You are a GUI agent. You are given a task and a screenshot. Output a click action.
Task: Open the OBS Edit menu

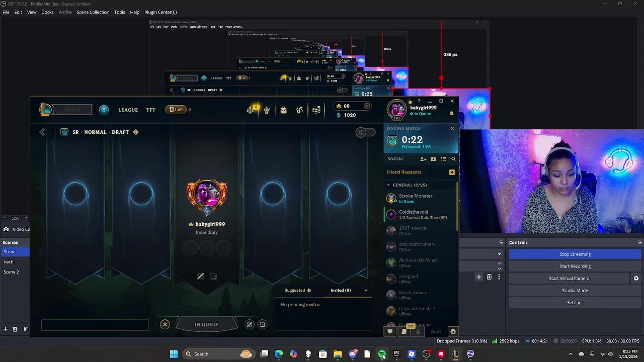point(18,12)
